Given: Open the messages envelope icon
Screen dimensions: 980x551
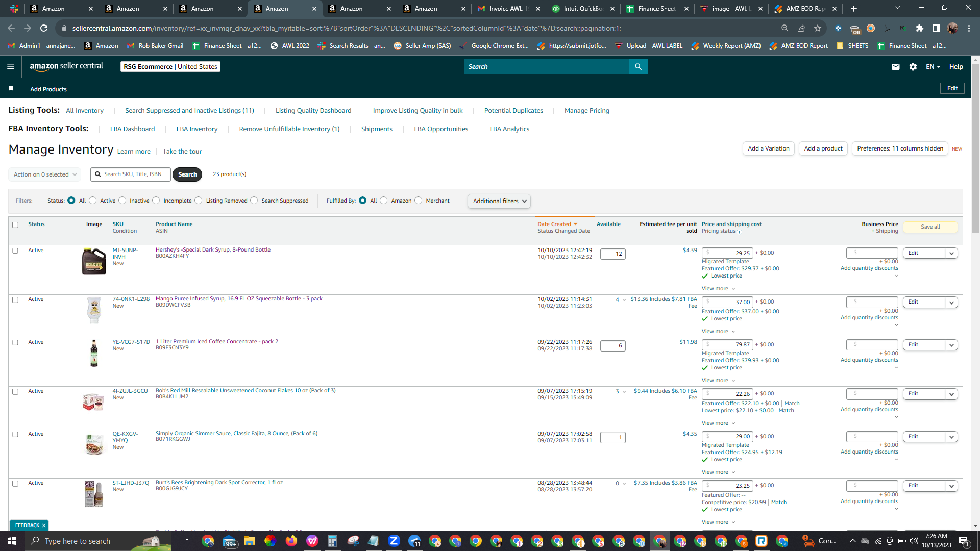Looking at the screenshot, I should coord(895,67).
